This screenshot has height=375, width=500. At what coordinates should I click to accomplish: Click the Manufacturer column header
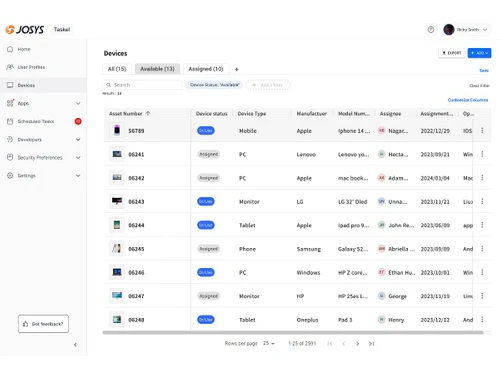pyautogui.click(x=312, y=114)
